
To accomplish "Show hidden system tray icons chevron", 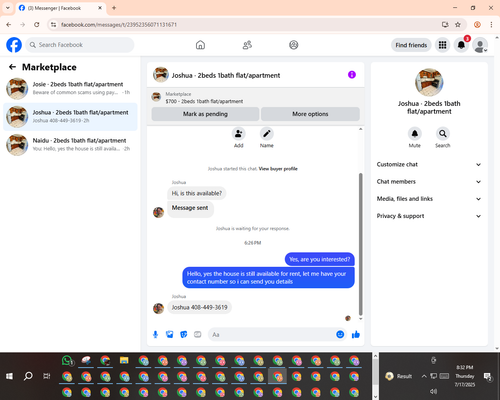I will coord(424,376).
